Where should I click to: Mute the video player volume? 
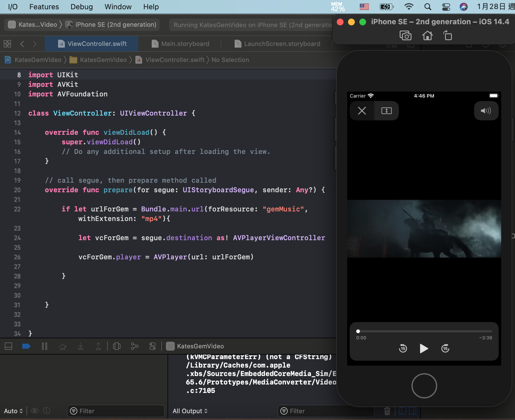click(x=486, y=111)
